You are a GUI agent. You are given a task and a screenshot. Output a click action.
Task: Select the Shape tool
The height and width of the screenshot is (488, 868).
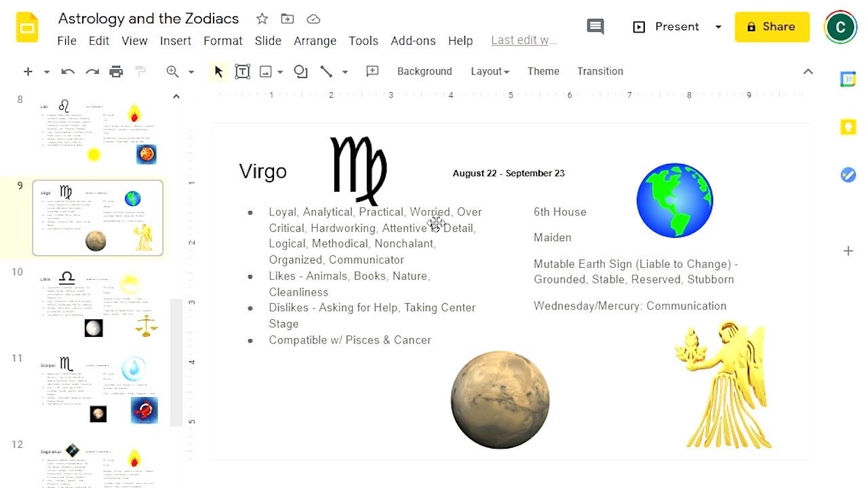click(x=300, y=71)
